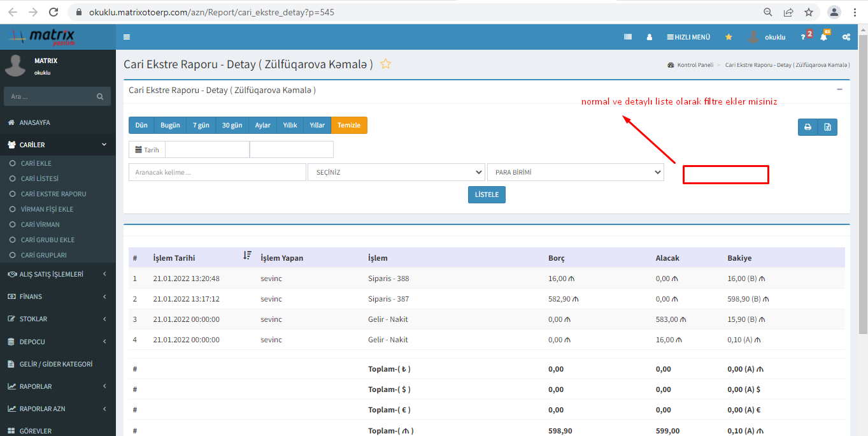Screen dimensions: 868x436
Task: Sort by İşlem Tarihi sort icon
Action: click(247, 256)
